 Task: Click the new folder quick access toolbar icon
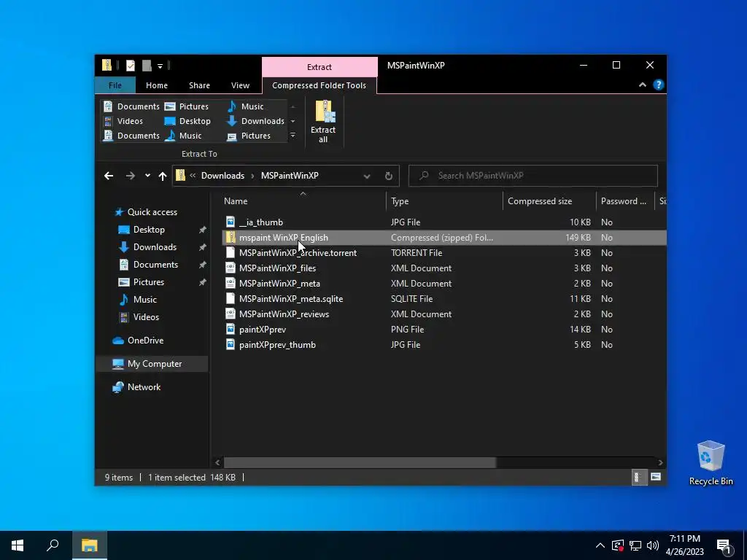147,65
